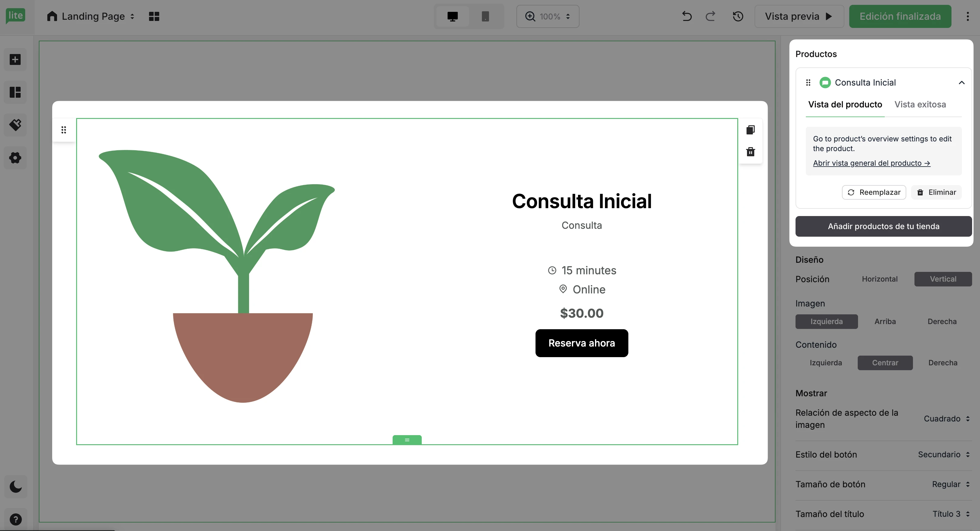
Task: Switch to the Vista exitosa tab
Action: point(920,104)
